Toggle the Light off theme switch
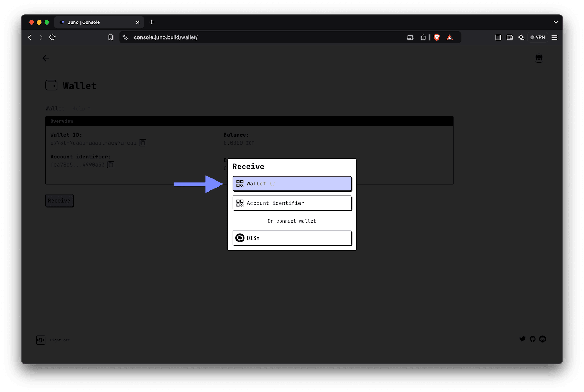The image size is (584, 392). [x=41, y=340]
